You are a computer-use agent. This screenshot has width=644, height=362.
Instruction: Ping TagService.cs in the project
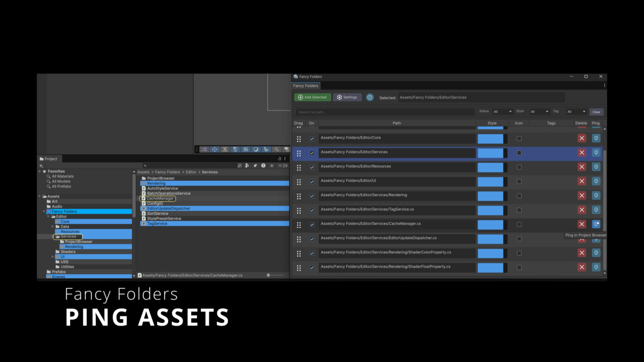[x=596, y=210]
